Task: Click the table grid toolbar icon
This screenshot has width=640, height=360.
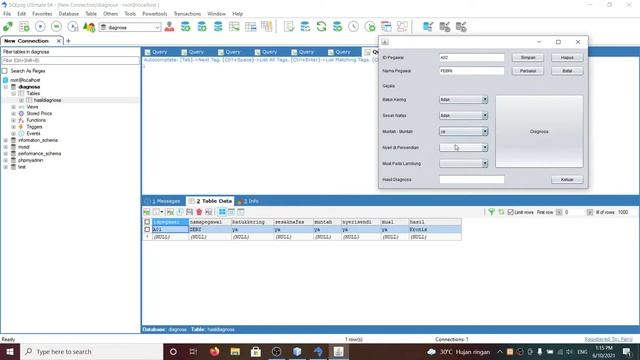Action: coord(251,27)
